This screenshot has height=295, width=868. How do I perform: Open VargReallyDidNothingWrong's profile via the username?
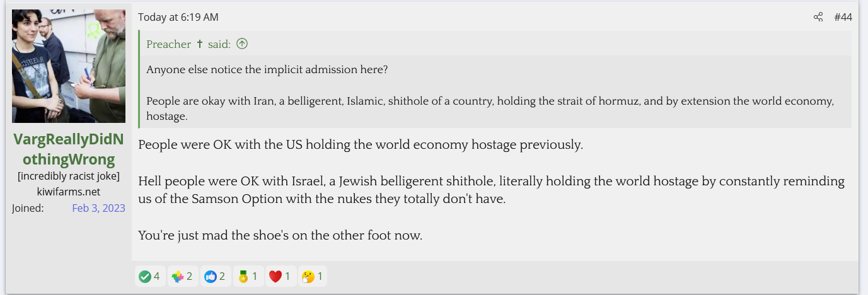tap(68, 149)
